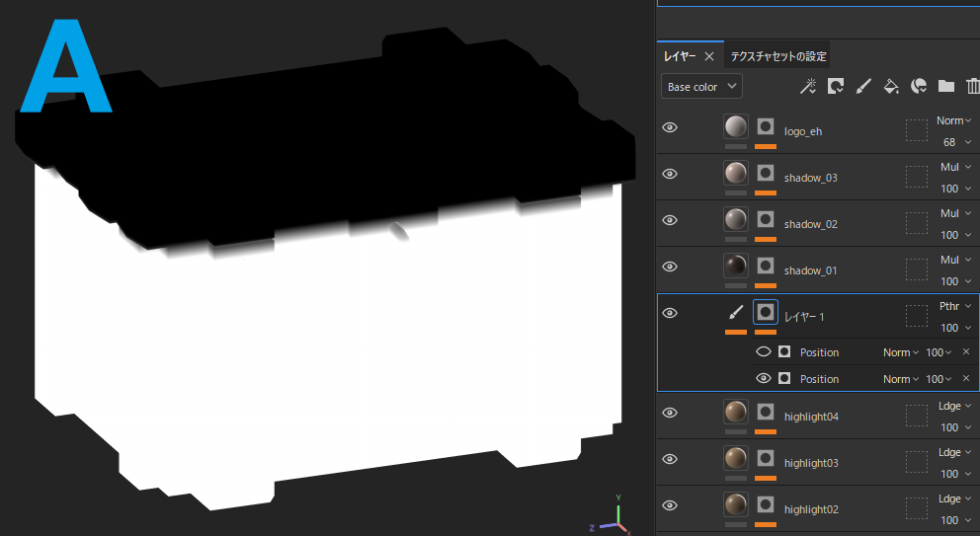The height and width of the screenshot is (536, 980).
Task: Add a new paint layer with brush icon
Action: [862, 87]
